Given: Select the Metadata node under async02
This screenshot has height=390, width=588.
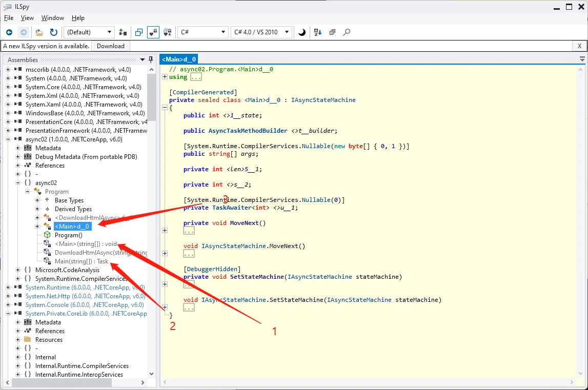Looking at the screenshot, I should 48,148.
